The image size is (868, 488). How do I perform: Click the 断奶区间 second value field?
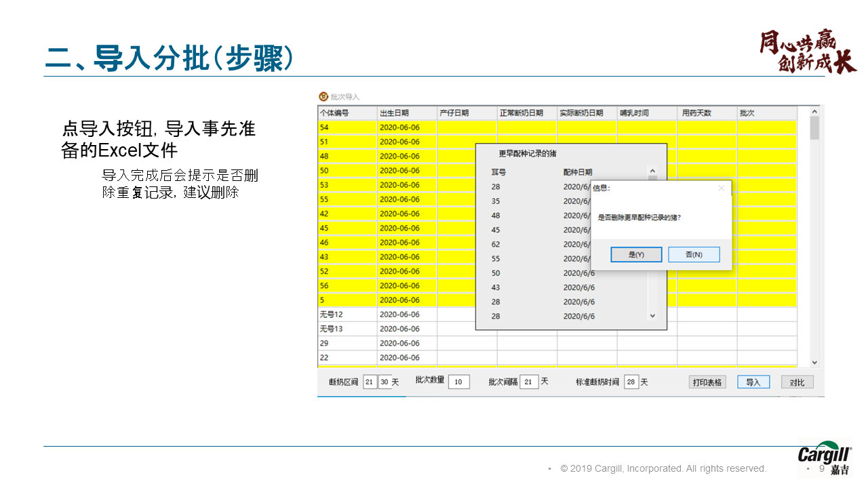(384, 382)
